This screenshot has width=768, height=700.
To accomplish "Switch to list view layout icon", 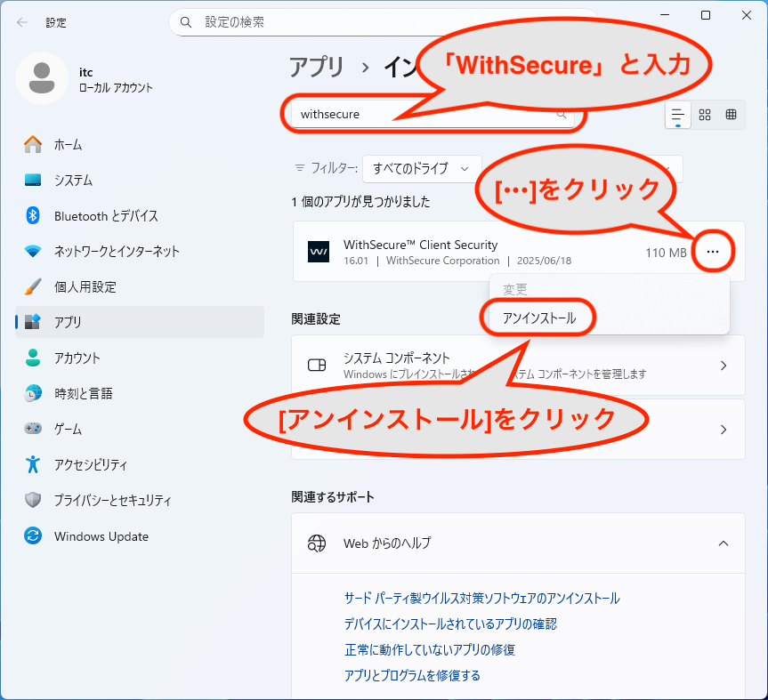I will [x=678, y=115].
